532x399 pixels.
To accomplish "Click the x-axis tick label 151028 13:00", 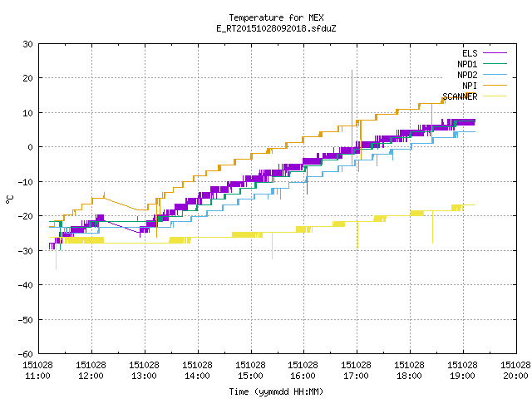I will [144, 371].
